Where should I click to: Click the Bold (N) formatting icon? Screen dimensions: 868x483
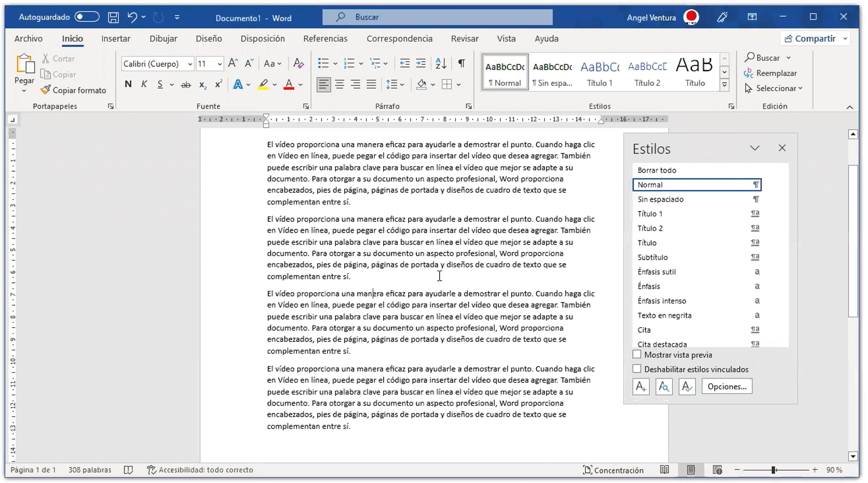[x=128, y=84]
